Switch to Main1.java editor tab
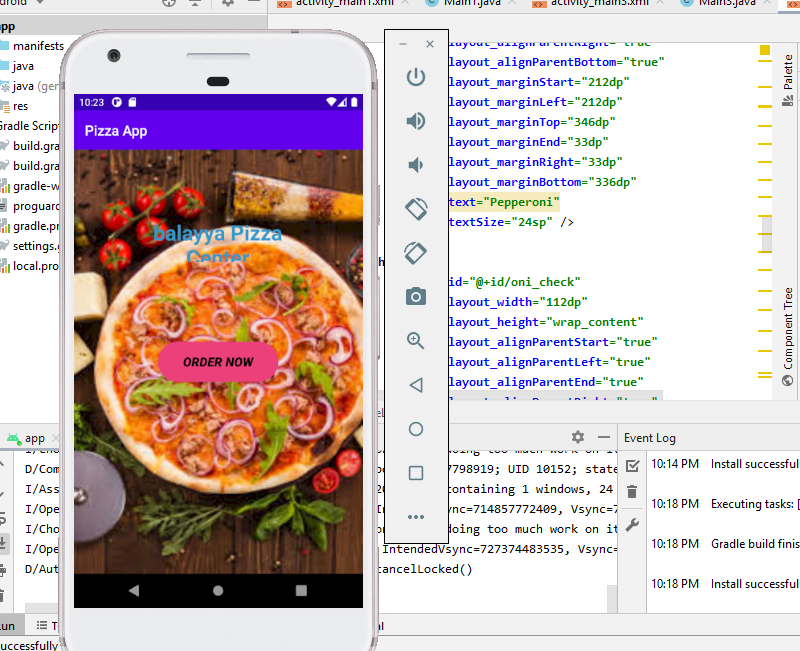 click(x=472, y=3)
